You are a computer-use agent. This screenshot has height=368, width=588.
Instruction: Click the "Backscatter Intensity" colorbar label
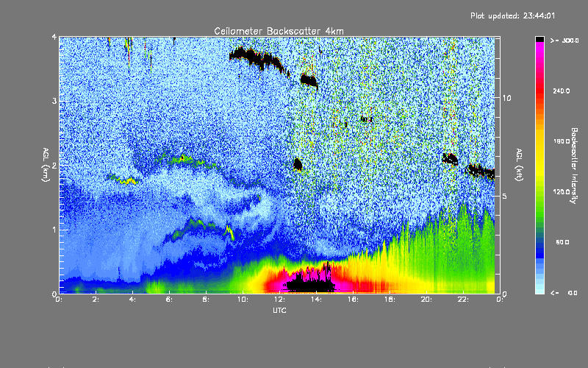[574, 166]
